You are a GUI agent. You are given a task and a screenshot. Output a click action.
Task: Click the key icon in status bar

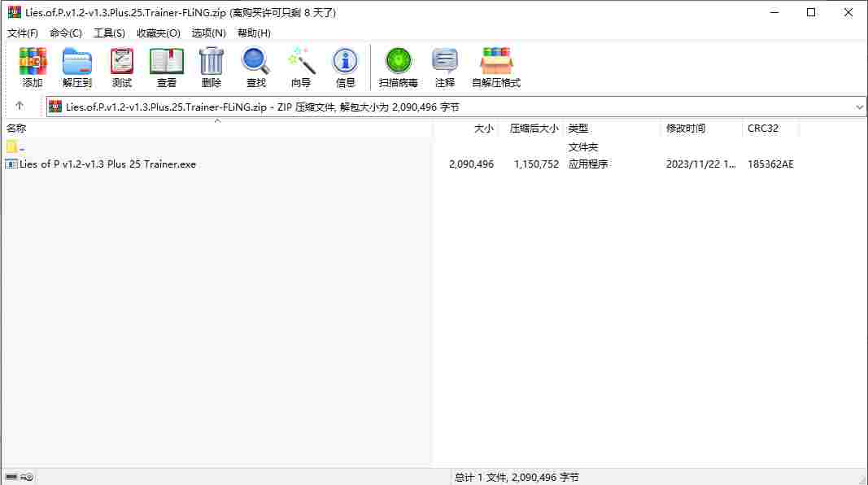27,477
